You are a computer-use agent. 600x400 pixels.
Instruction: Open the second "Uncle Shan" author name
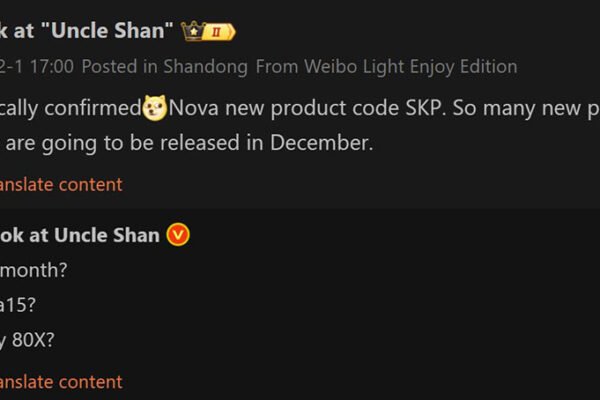(x=80, y=235)
